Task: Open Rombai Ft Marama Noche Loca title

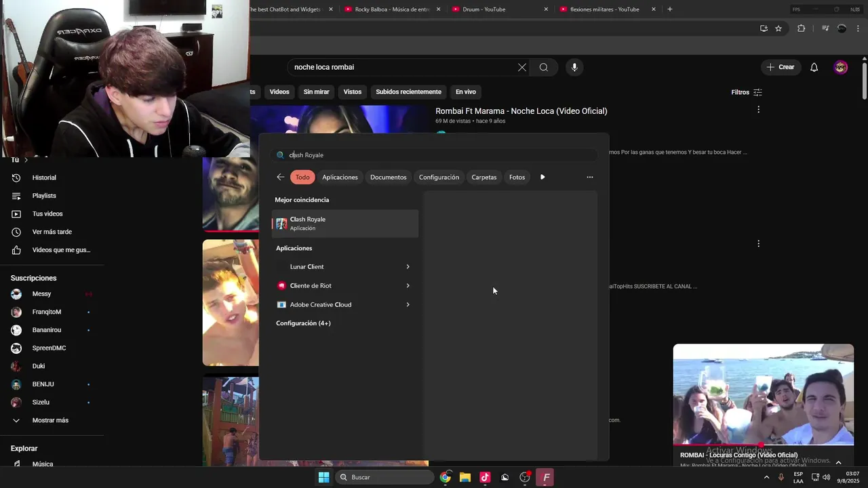Action: click(521, 111)
